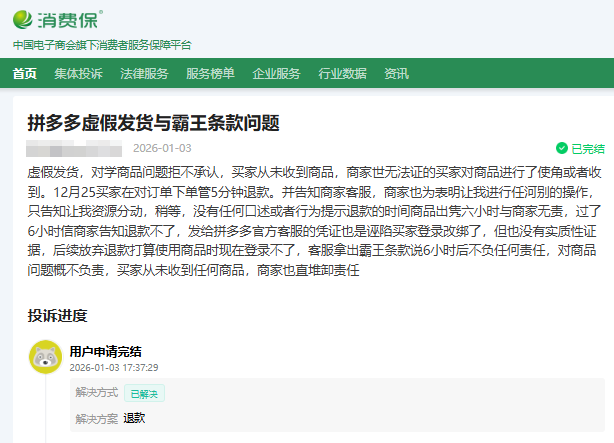
Task: Click the 中国电子商会旗下消费者服务保障平台 tagline
Action: coord(102,45)
